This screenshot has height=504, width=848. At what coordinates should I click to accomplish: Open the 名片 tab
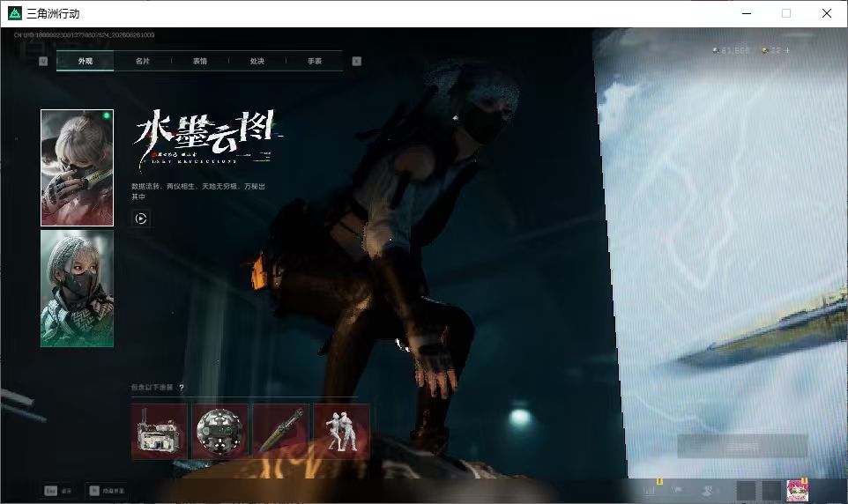[x=142, y=61]
